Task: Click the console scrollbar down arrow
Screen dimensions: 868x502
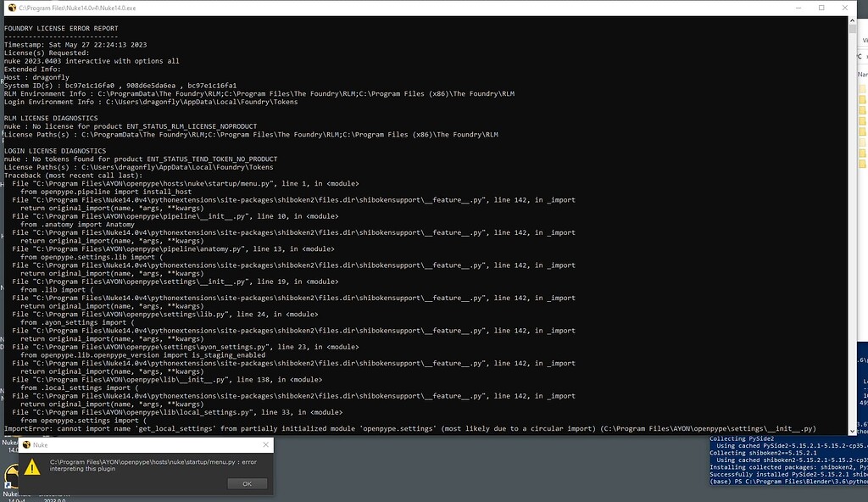Action: click(853, 431)
